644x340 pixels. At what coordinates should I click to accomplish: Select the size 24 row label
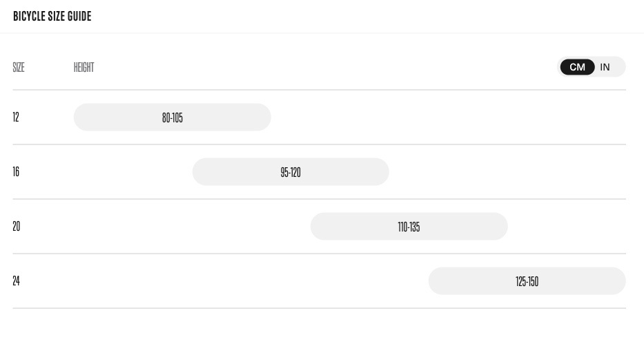(17, 281)
